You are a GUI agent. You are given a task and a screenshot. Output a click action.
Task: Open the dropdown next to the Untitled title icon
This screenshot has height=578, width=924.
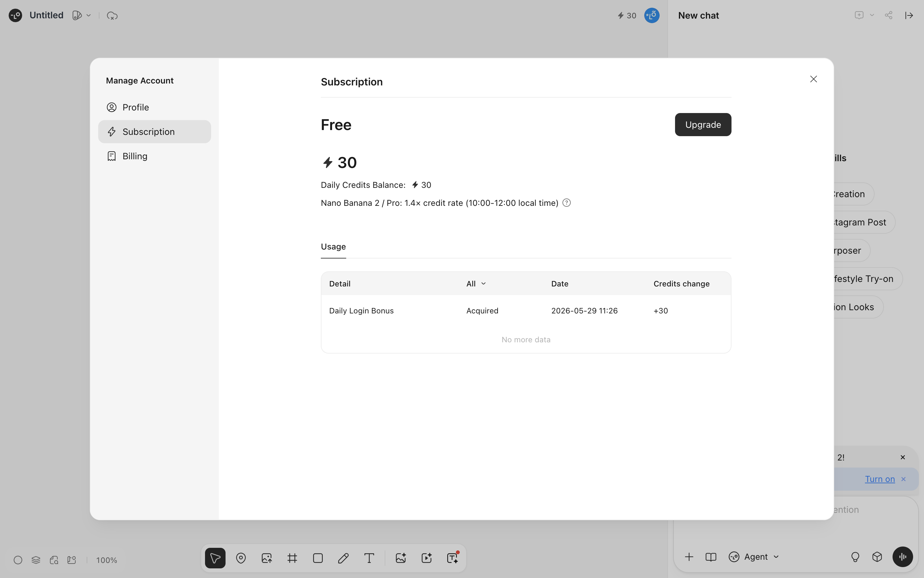point(89,15)
